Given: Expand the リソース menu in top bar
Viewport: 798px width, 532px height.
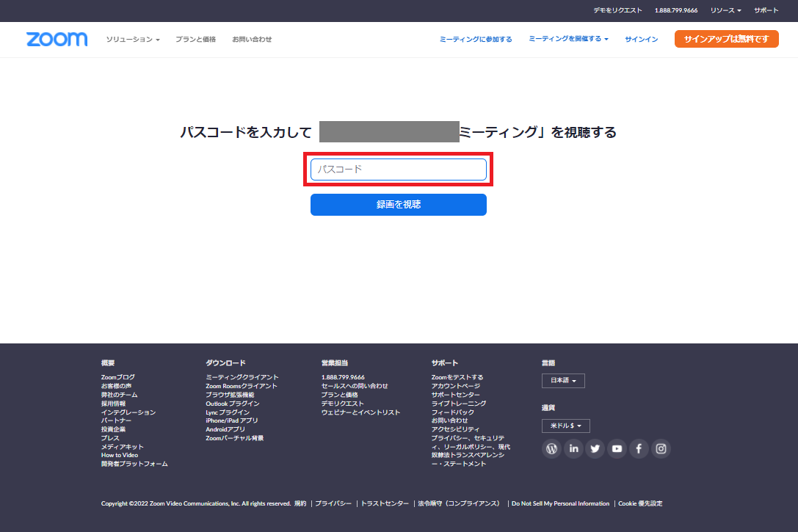Looking at the screenshot, I should point(725,10).
